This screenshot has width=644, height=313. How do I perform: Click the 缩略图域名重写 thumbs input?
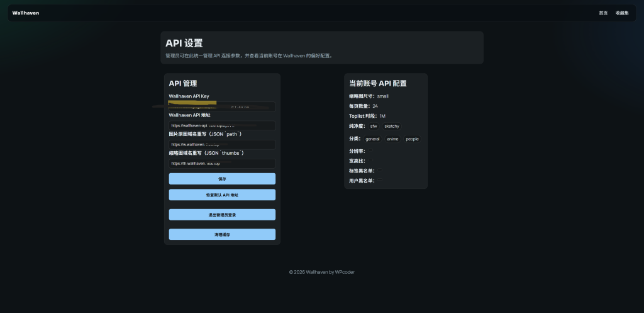click(222, 163)
